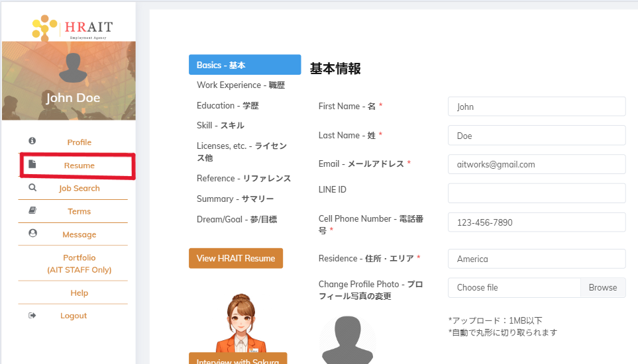Click the John Doe name in sidebar
Viewport: 638px width, 364px height.
[73, 97]
